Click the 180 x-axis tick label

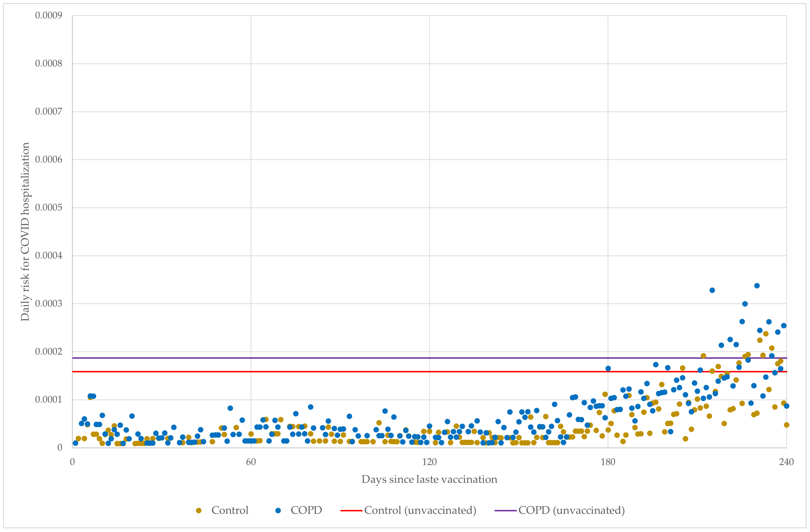(x=608, y=462)
